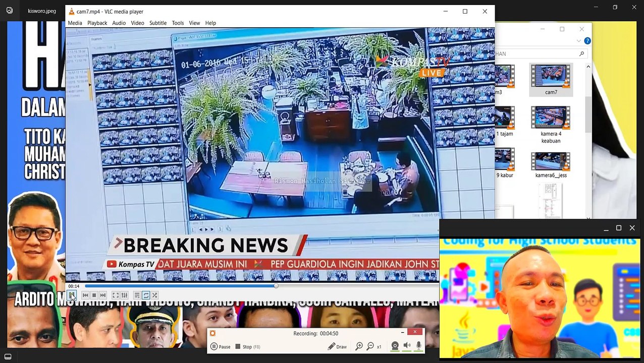644x363 pixels.
Task: Click the x1 zoom level label
Action: [x=379, y=347]
